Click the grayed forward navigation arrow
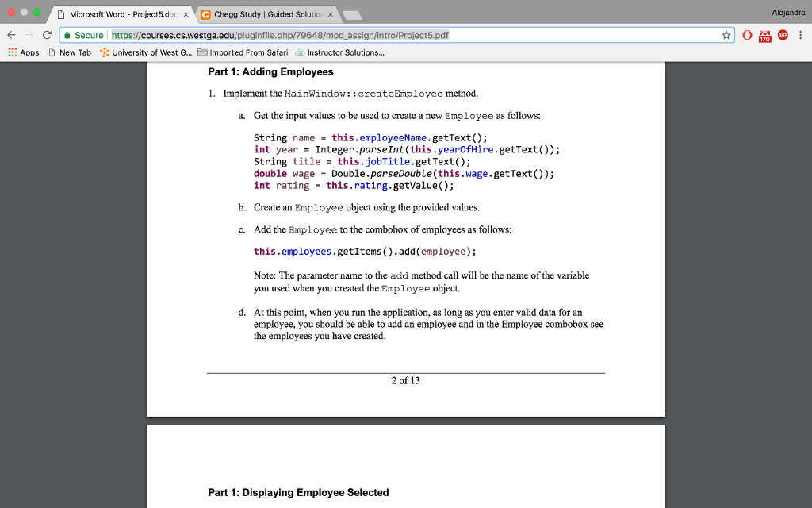The width and height of the screenshot is (812, 508). [29, 36]
